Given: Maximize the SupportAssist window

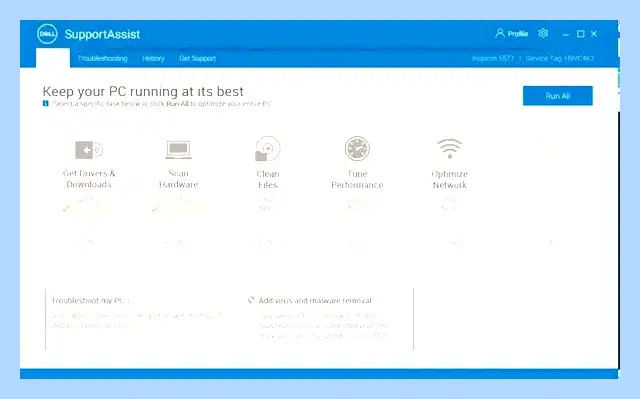Looking at the screenshot, I should 580,34.
